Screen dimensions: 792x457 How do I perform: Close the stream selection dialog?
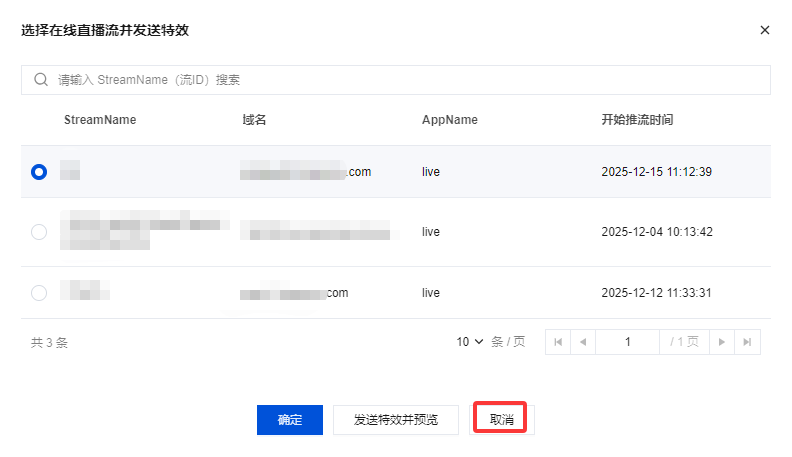point(765,30)
